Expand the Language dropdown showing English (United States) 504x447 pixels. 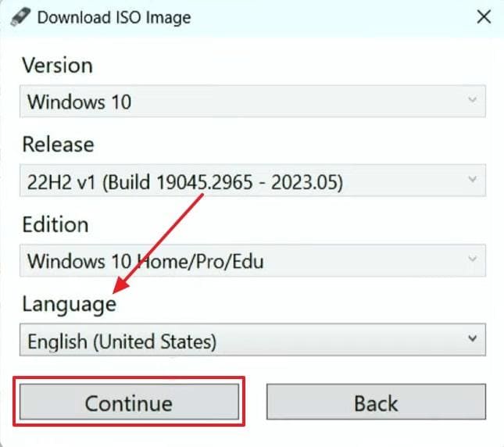(252, 340)
